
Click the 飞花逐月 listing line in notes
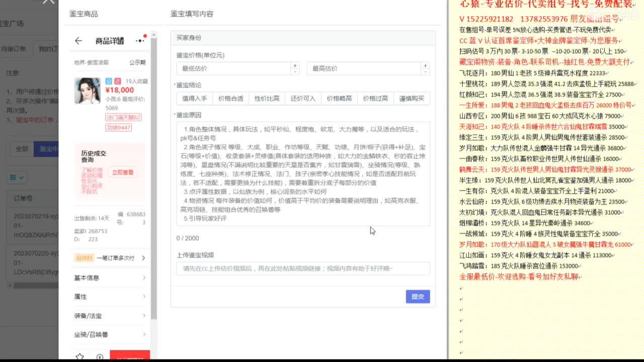click(x=534, y=73)
